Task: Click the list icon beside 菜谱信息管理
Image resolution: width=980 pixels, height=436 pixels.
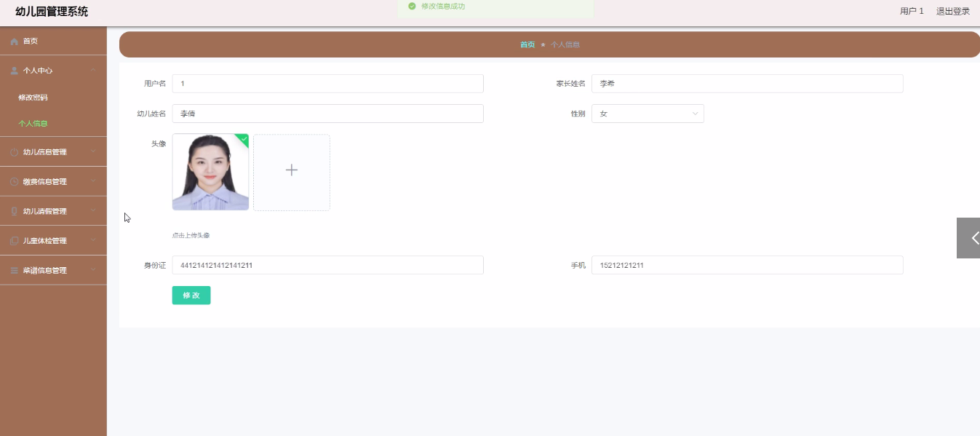Action: pyautogui.click(x=14, y=270)
